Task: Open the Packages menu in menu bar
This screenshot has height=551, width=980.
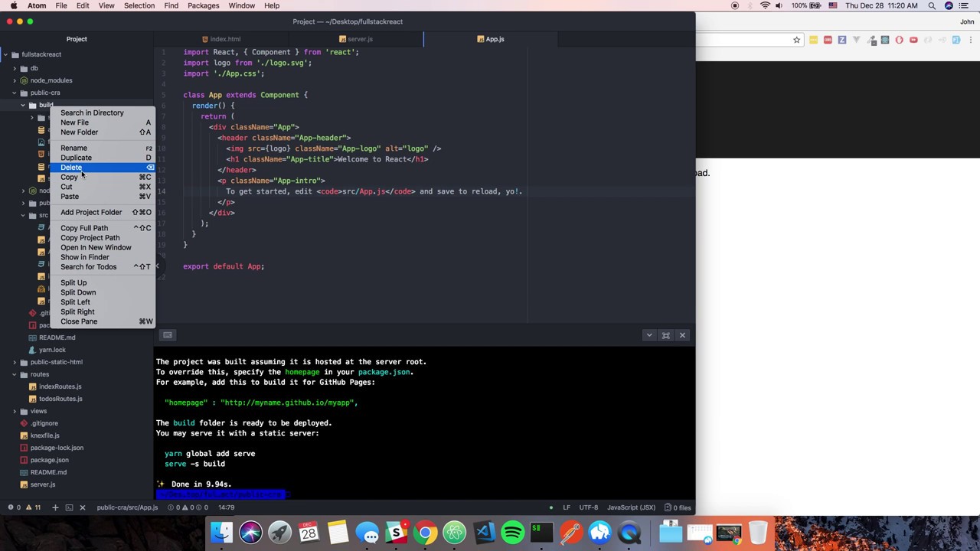Action: coord(204,5)
